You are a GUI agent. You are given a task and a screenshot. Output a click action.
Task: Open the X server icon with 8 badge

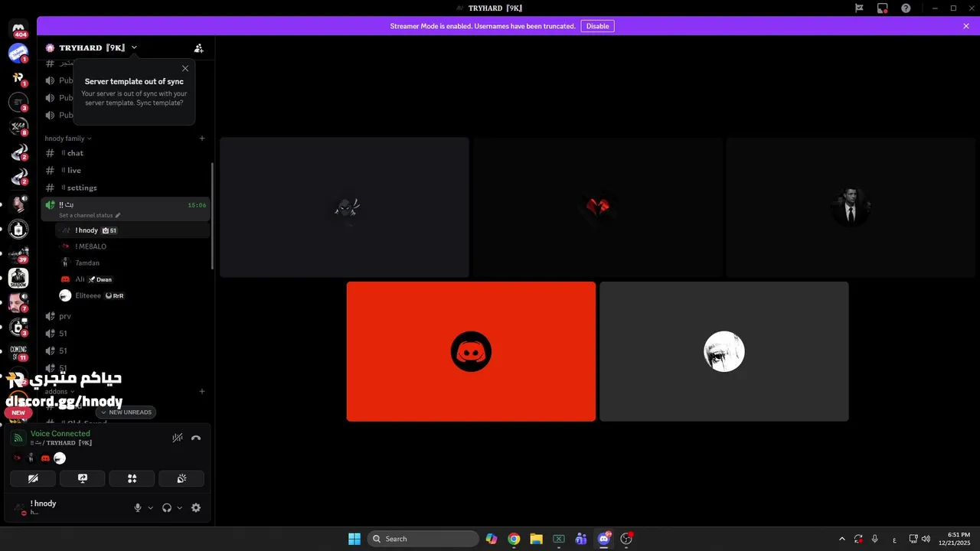pos(19,127)
